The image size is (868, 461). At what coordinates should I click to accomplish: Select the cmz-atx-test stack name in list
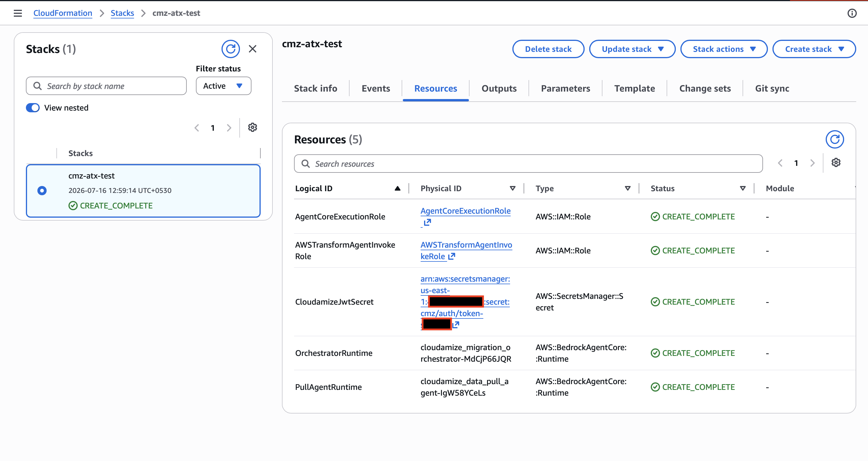click(x=91, y=176)
